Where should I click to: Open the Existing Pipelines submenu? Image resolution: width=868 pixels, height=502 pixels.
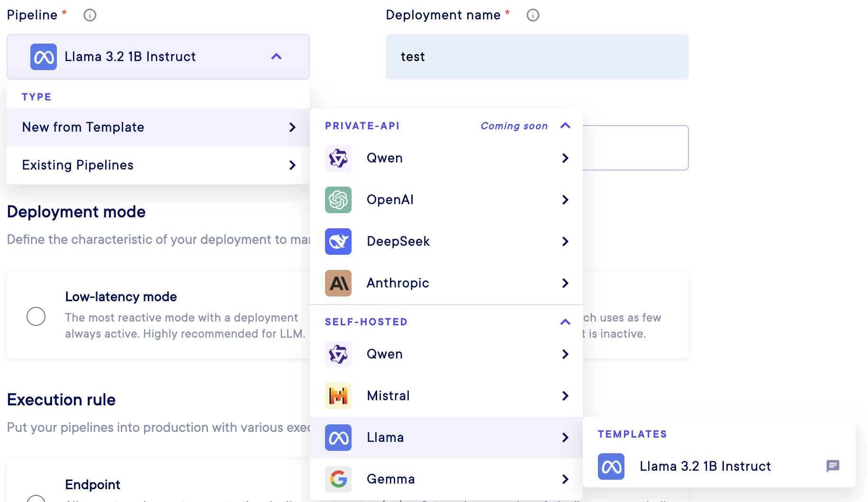[x=158, y=165]
